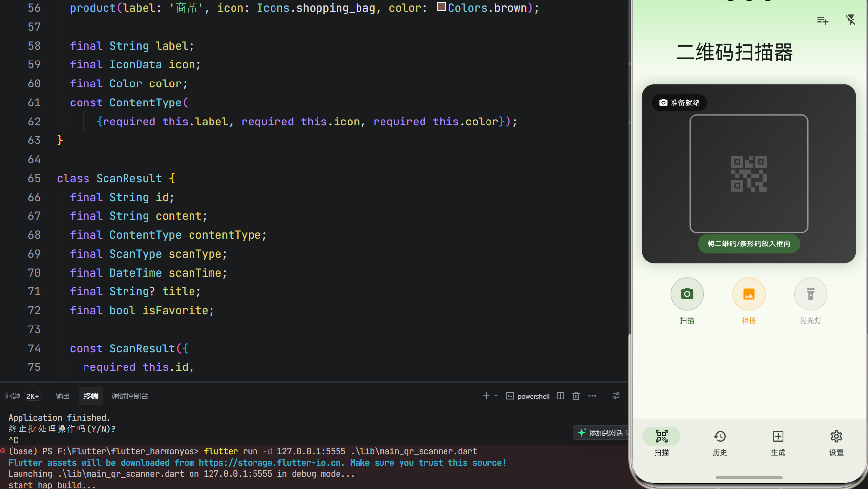Switch to the 生成 generate tab
The height and width of the screenshot is (489, 868).
[x=778, y=443]
